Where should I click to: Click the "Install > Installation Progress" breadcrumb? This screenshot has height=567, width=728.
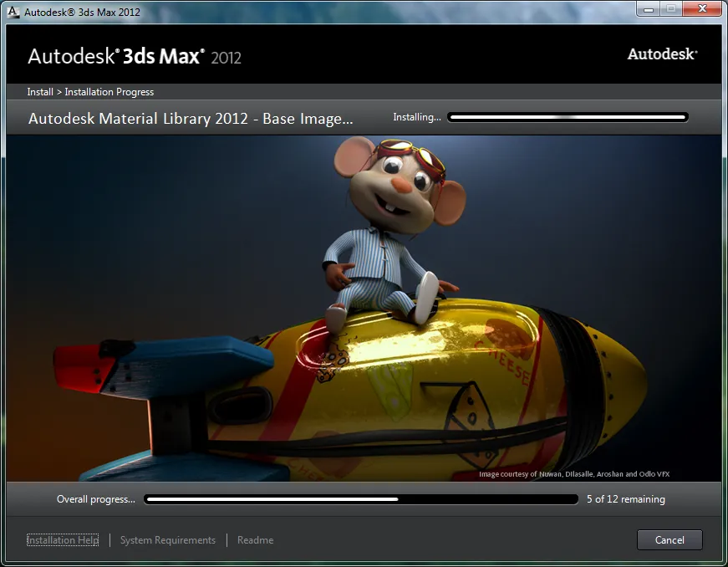(x=90, y=92)
